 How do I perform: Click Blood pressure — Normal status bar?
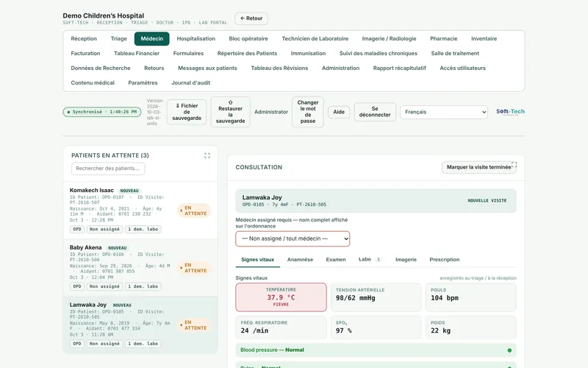[376, 350]
